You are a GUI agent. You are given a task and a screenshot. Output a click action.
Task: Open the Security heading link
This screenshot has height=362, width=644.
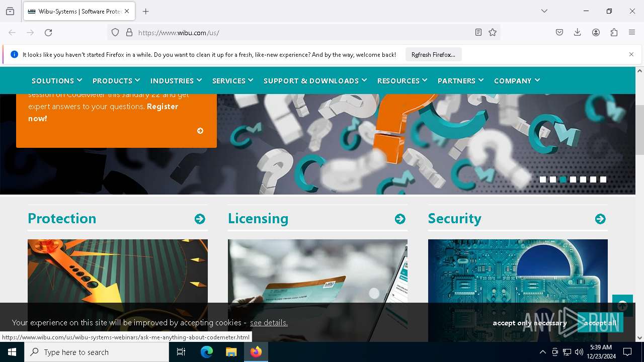[455, 219]
